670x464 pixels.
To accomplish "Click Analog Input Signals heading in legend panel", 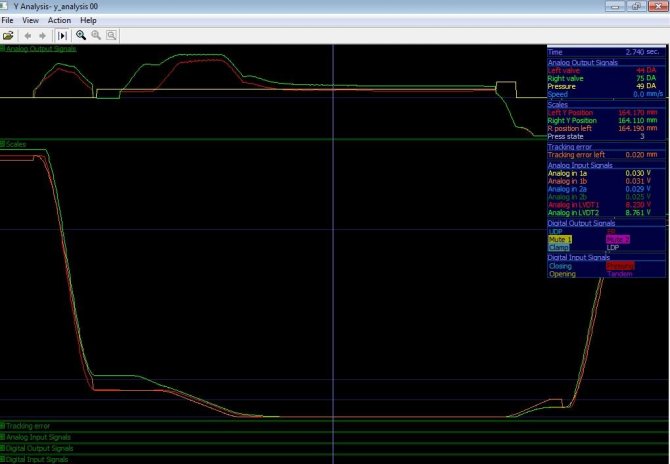I will pos(580,165).
